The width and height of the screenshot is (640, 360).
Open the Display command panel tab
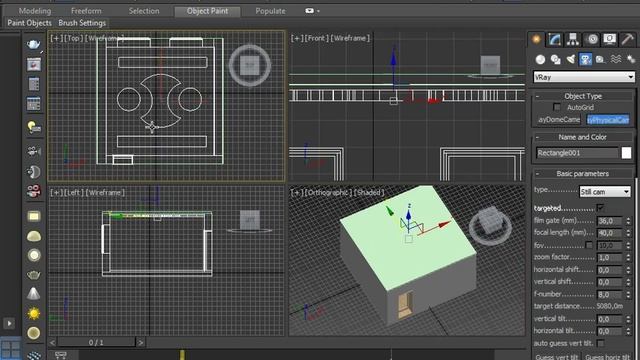pos(609,39)
